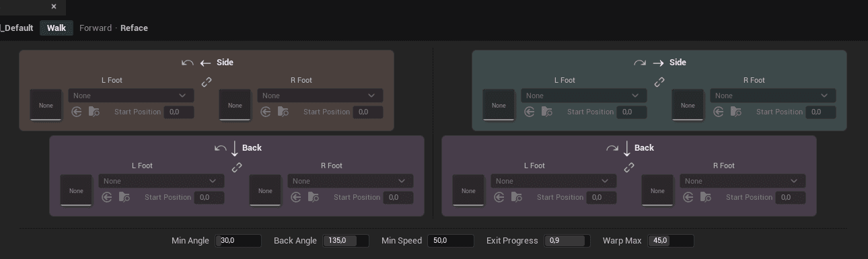868x259 pixels.
Task: Click right Back L Foot asset thumbnail
Action: point(468,190)
